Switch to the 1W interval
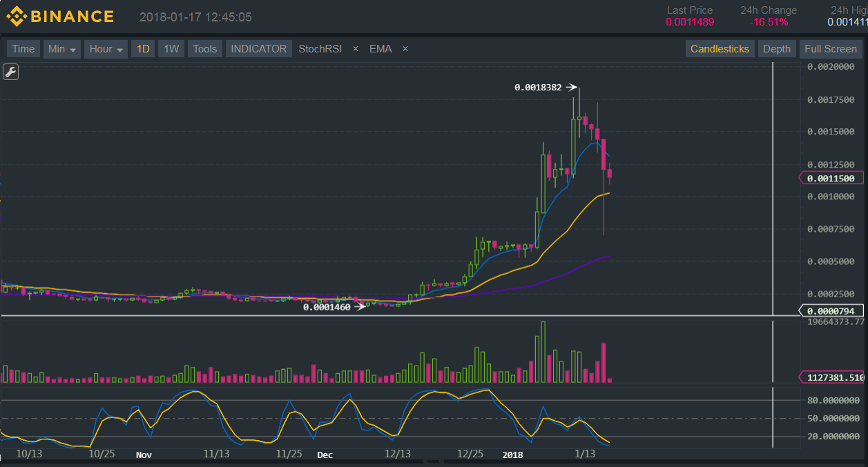The height and width of the screenshot is (467, 868). tap(171, 49)
